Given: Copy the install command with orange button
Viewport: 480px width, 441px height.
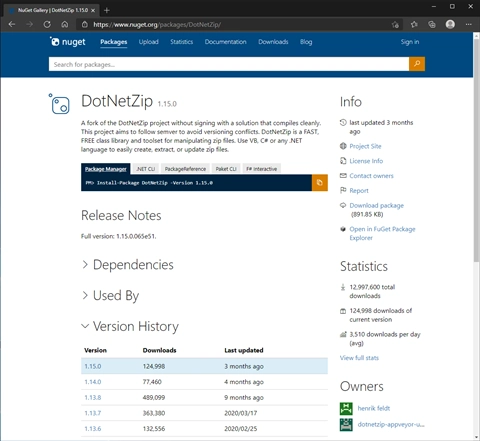Looking at the screenshot, I should 320,183.
